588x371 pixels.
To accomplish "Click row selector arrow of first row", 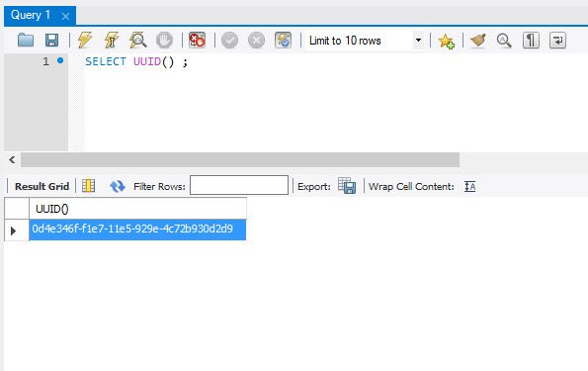I will click(x=14, y=231).
